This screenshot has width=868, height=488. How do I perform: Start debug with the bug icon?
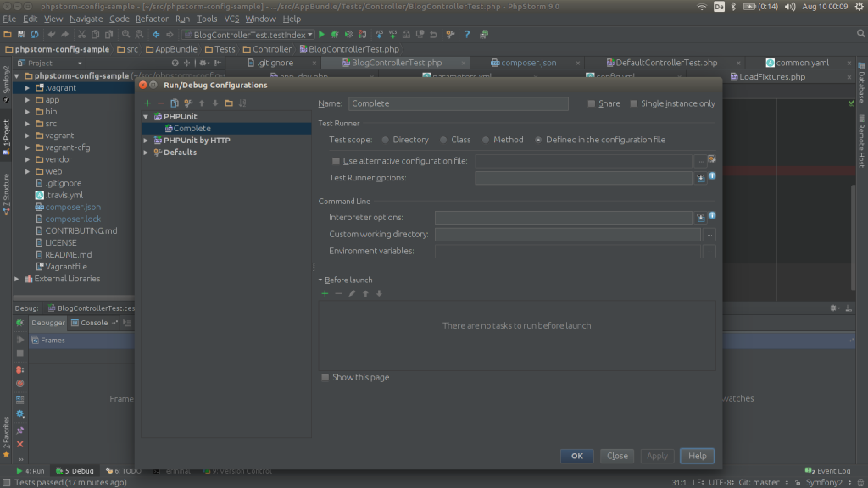tap(335, 34)
